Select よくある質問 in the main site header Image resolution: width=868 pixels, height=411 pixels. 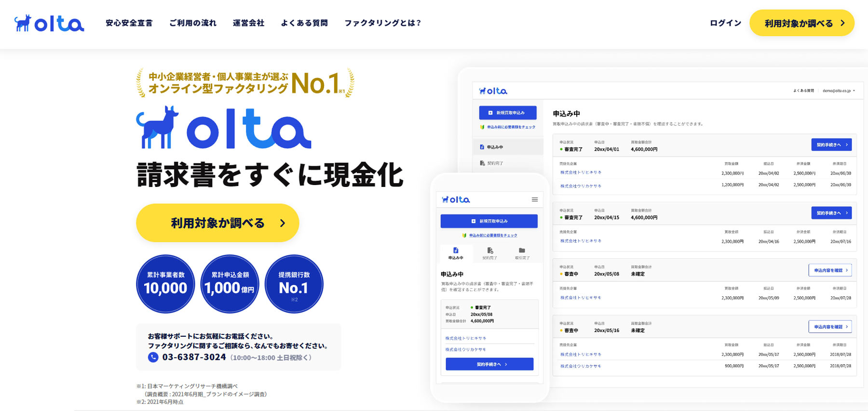(304, 23)
